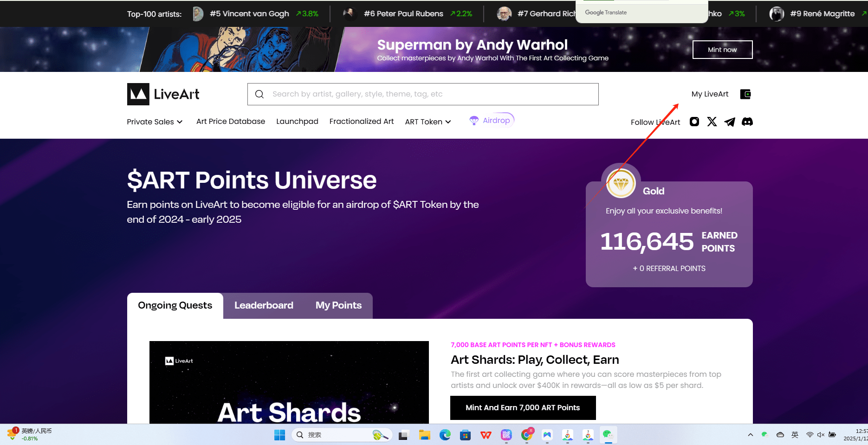Open #9 René Magritte artist link
This screenshot has width=868, height=445.
pyautogui.click(x=822, y=14)
